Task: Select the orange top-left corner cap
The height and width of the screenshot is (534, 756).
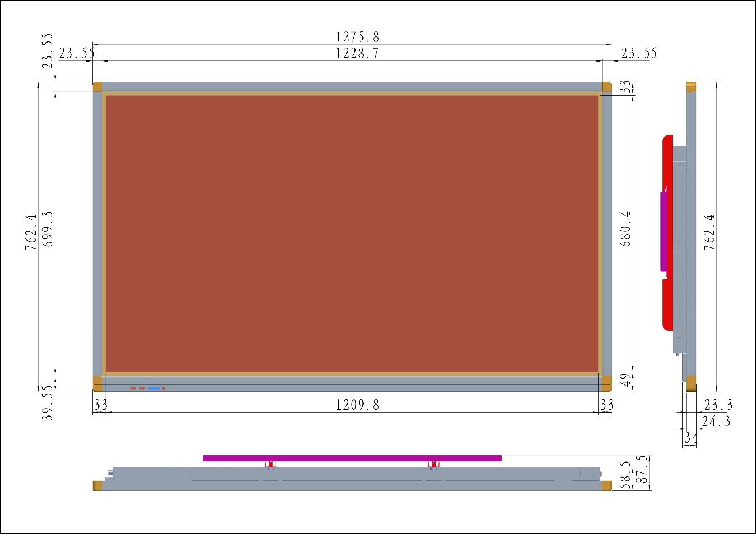Action: [97, 87]
